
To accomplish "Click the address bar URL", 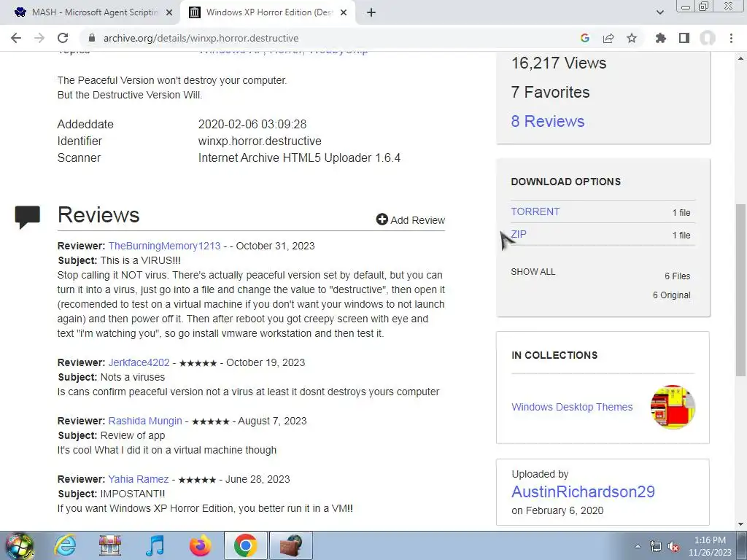I will [201, 38].
